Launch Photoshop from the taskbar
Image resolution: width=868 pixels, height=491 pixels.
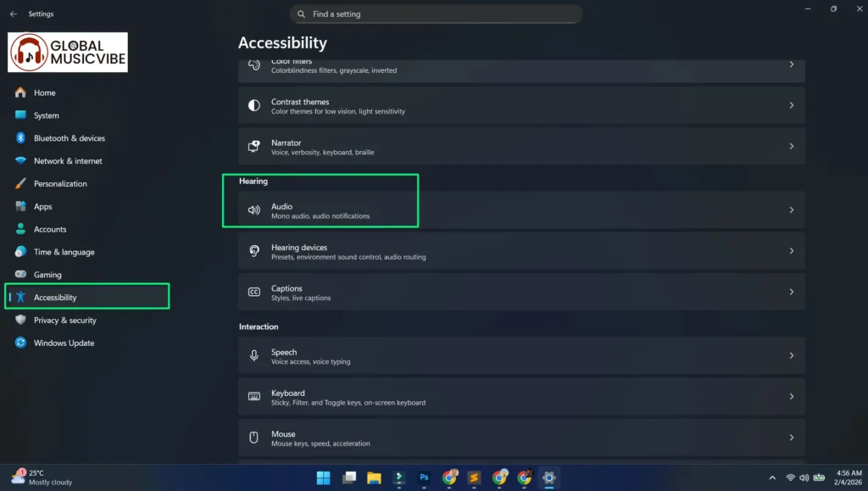424,477
